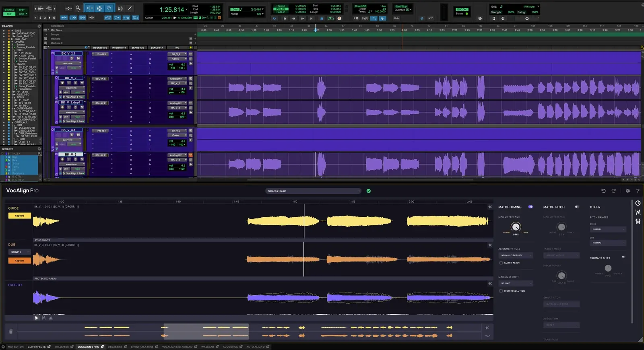Switch to the Acoustica tab
Viewport: 644px width, 350px height.
point(232,346)
